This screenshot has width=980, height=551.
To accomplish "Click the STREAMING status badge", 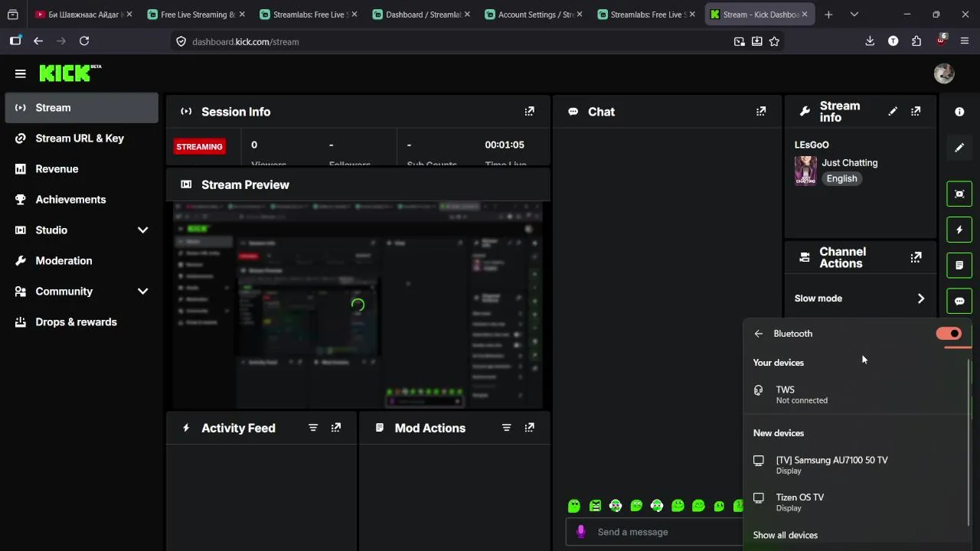I will coord(199,146).
